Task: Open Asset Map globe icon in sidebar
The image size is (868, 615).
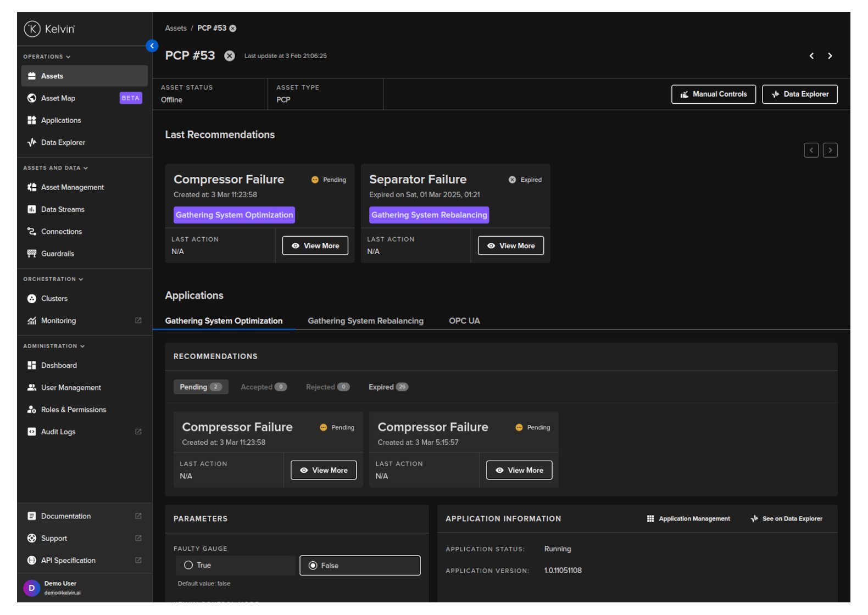Action: (32, 98)
